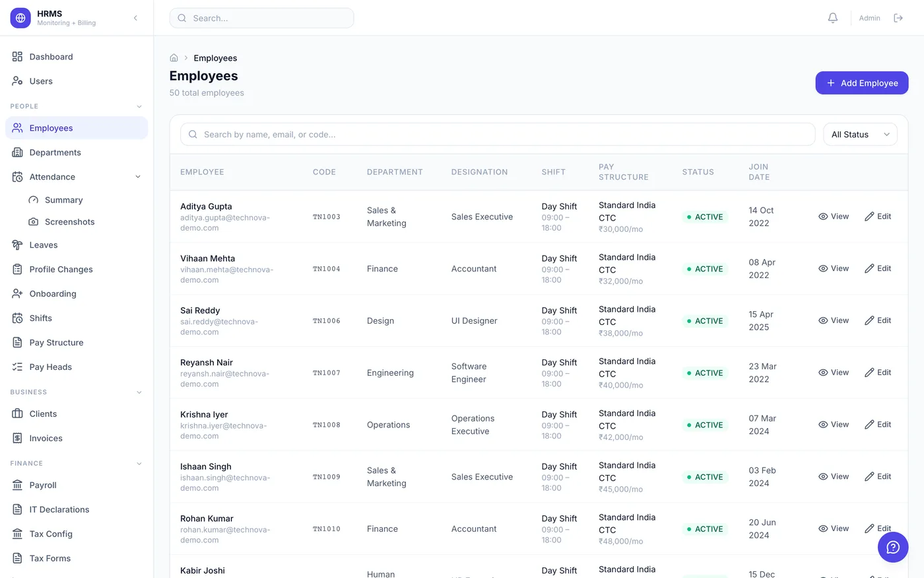Viewport: 924px width, 578px height.
Task: Select Onboarding from sidebar
Action: [x=77, y=294]
